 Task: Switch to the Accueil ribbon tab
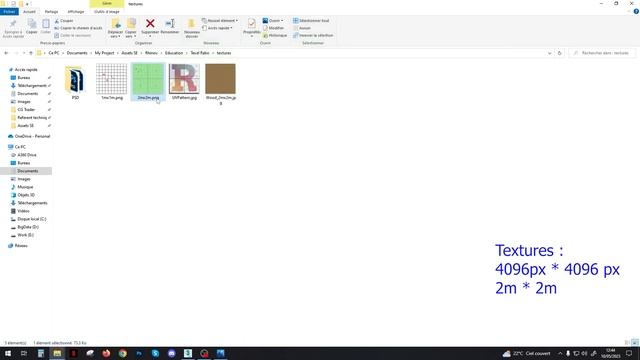click(29, 12)
